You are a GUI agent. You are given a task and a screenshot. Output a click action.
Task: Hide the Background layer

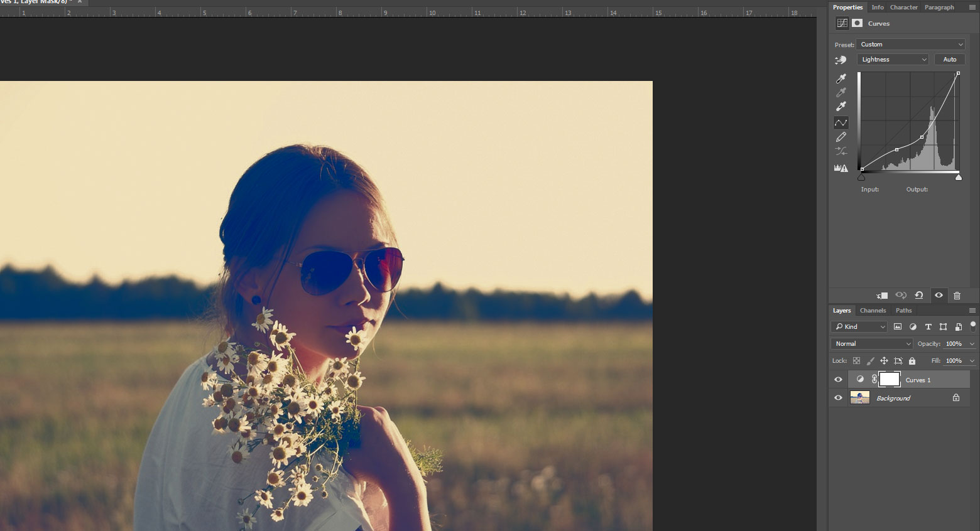tap(838, 398)
